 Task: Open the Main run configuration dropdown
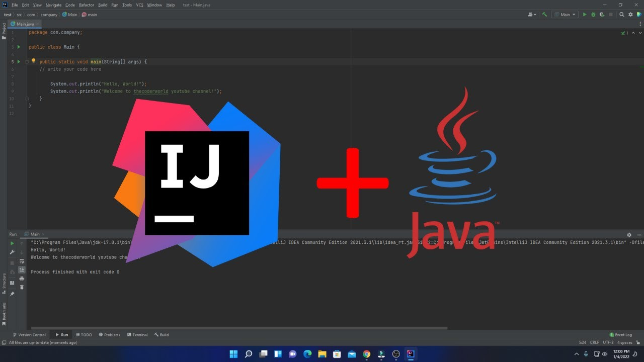(565, 15)
